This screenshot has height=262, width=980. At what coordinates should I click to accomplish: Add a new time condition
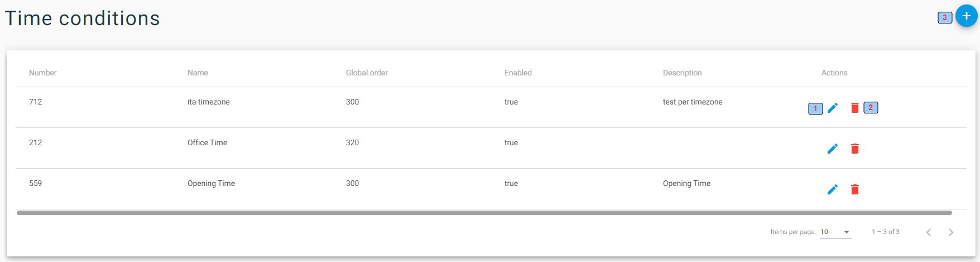point(967,16)
